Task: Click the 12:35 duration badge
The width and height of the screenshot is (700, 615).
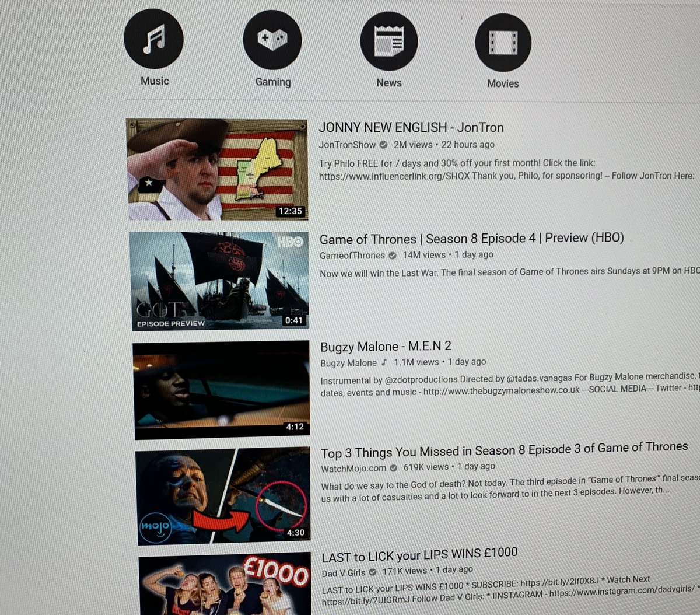Action: coord(290,211)
